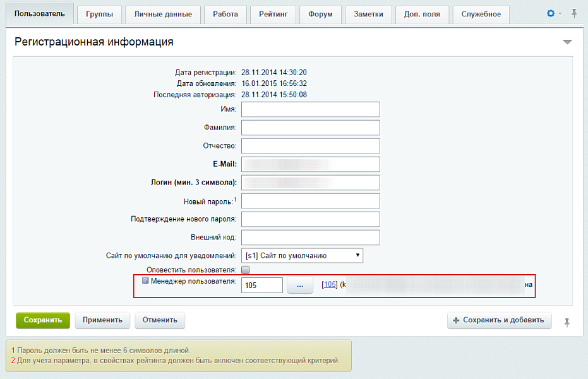
Task: Click the Применить button
Action: 102,320
